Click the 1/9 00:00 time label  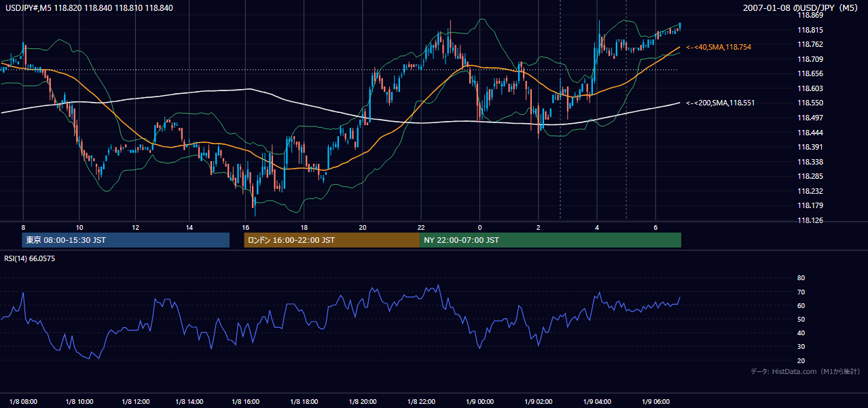click(x=480, y=401)
